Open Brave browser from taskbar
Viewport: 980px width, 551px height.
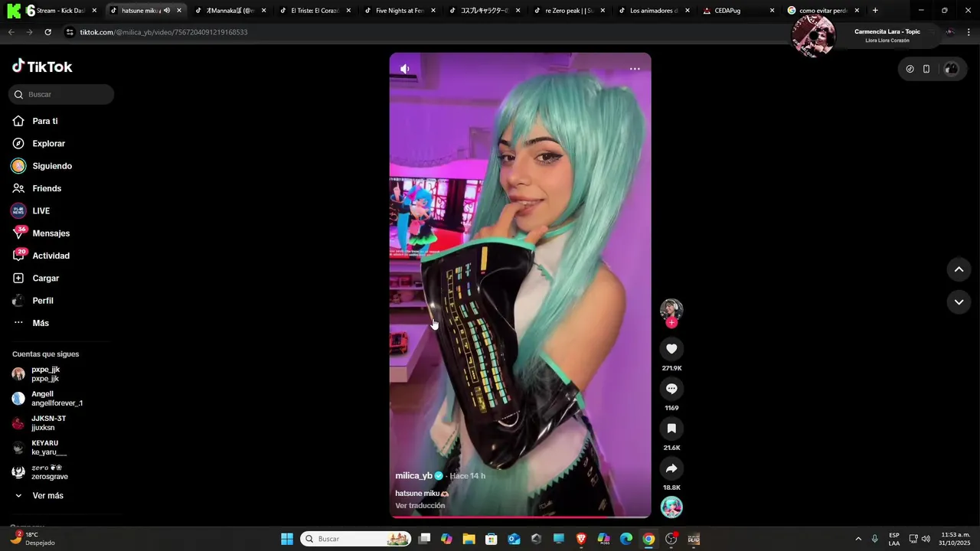pos(581,539)
